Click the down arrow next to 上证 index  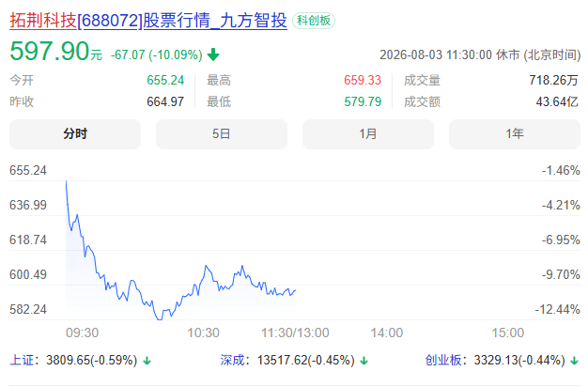pyautogui.click(x=147, y=361)
